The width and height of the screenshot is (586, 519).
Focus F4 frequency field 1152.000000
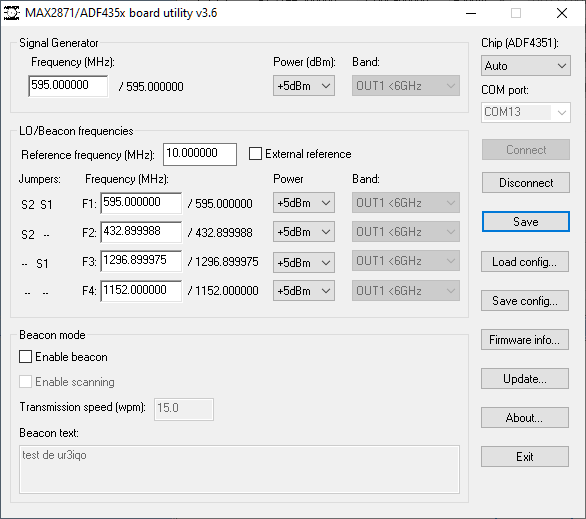tap(141, 291)
